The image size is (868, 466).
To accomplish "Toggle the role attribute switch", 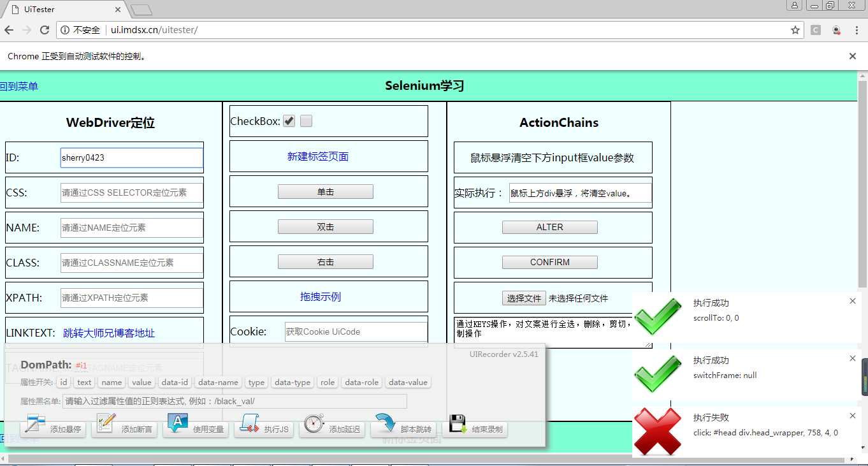I will pyautogui.click(x=328, y=382).
